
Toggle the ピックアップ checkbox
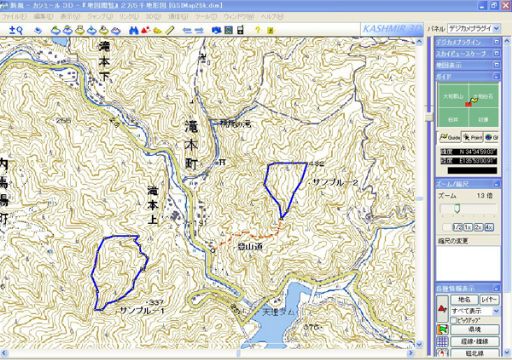(x=454, y=320)
